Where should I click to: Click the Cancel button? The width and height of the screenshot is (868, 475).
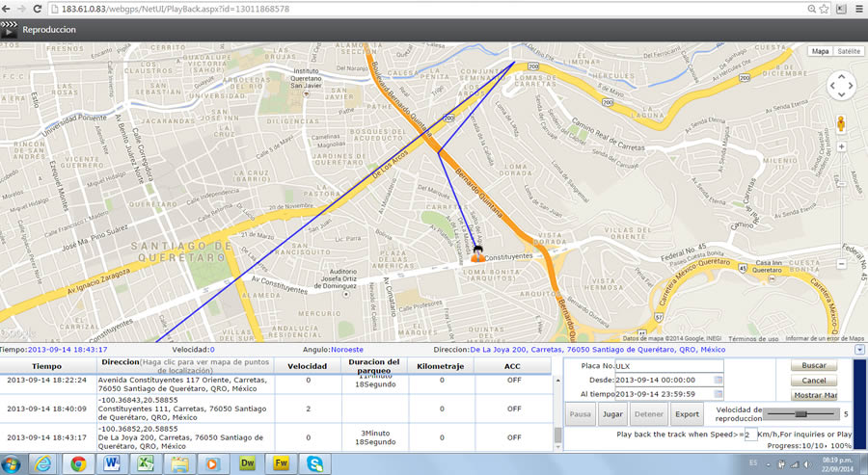[814, 381]
